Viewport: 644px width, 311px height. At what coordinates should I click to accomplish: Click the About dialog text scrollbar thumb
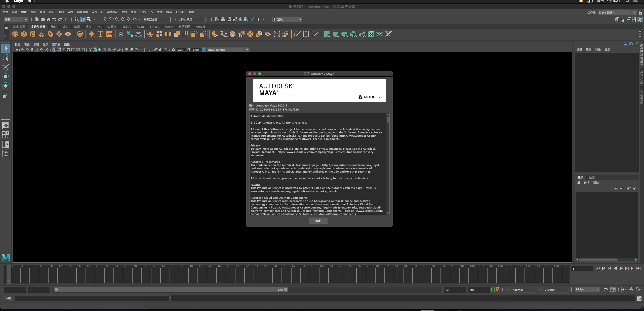pos(388,119)
